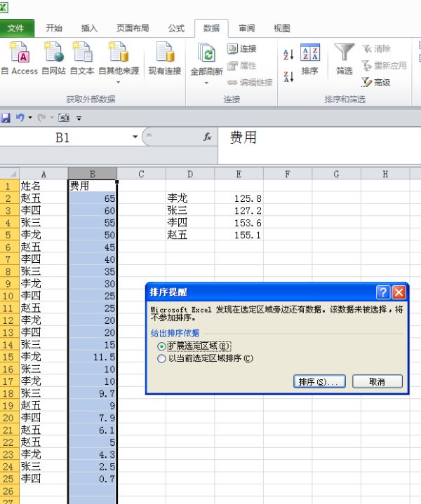Select row 5 header
This screenshot has height=504, width=421.
[9, 235]
